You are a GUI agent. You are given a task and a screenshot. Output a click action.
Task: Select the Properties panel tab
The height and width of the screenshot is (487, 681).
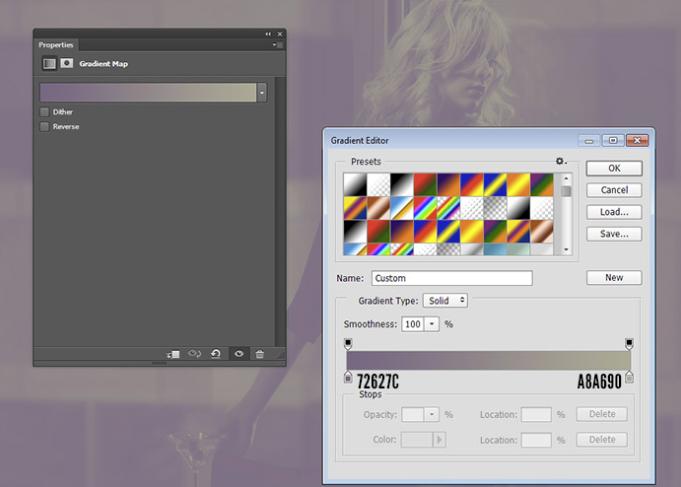coord(56,45)
